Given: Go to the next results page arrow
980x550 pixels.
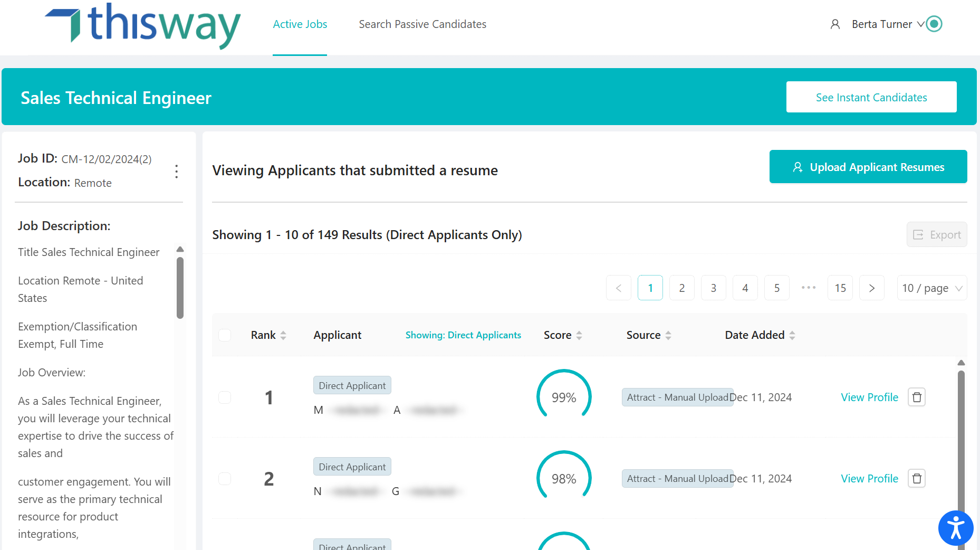Looking at the screenshot, I should [871, 288].
